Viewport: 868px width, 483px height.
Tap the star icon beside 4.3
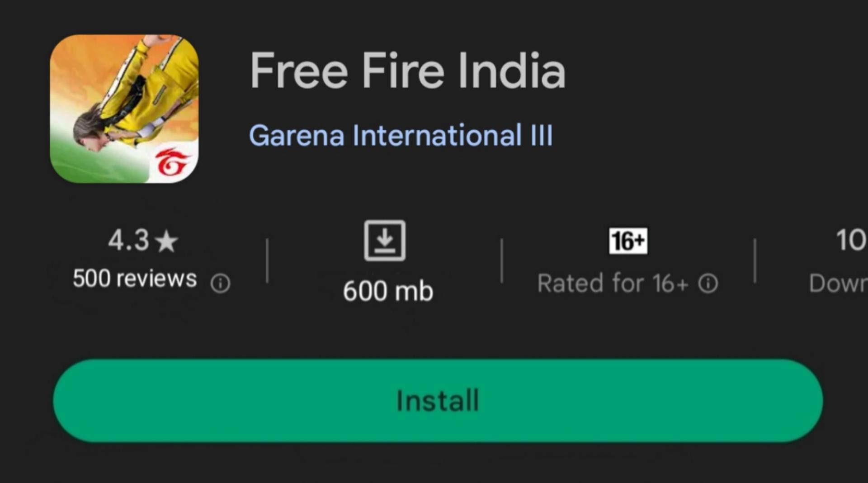(x=167, y=241)
